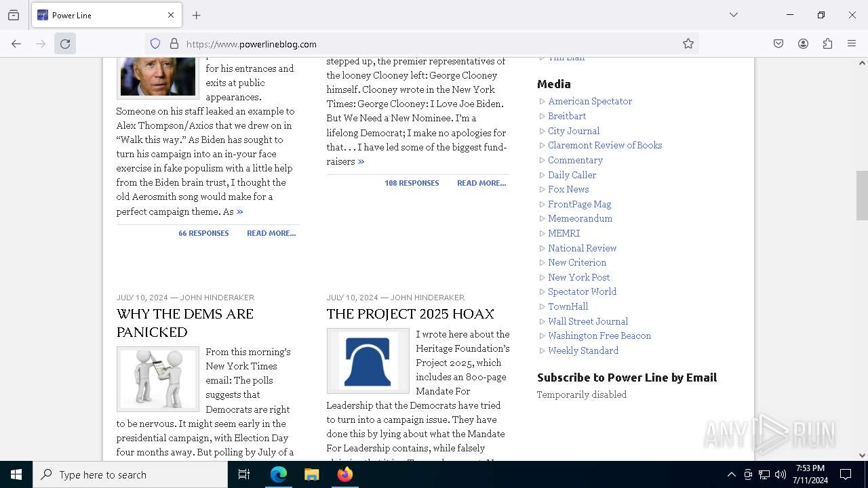Screen dimensions: 868x488
Task: Launch Microsoft Edge from taskbar
Action: pyautogui.click(x=279, y=474)
